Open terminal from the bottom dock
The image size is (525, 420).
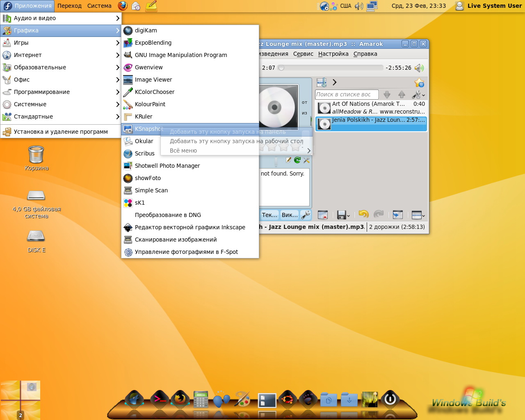click(160, 399)
